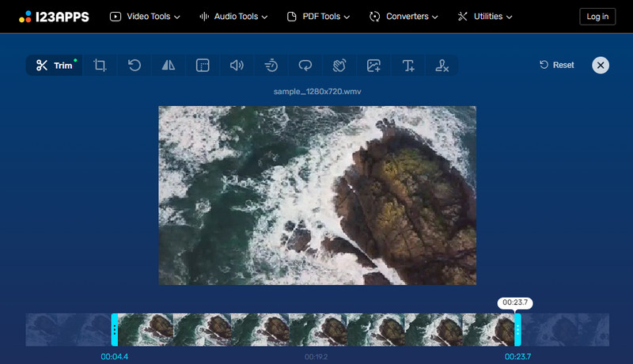Click the left trim handle on timeline

115,330
